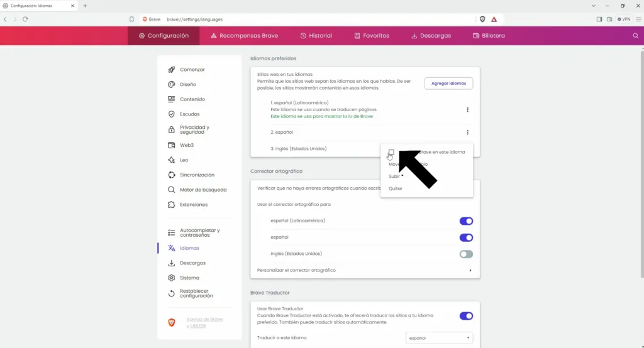Image resolution: width=644 pixels, height=348 pixels.
Task: Disable spell check toggle for español
Action: (x=466, y=237)
